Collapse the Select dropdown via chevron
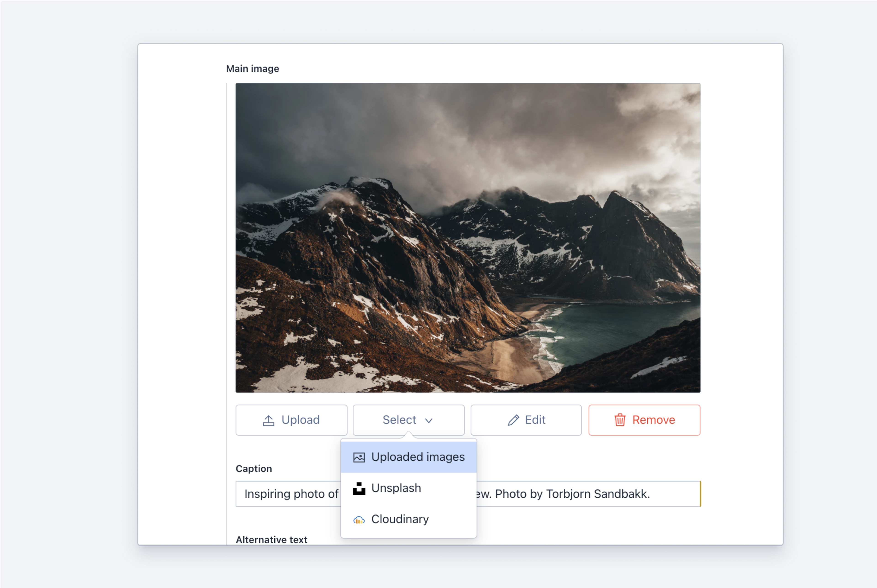This screenshot has height=588, width=877. (428, 421)
